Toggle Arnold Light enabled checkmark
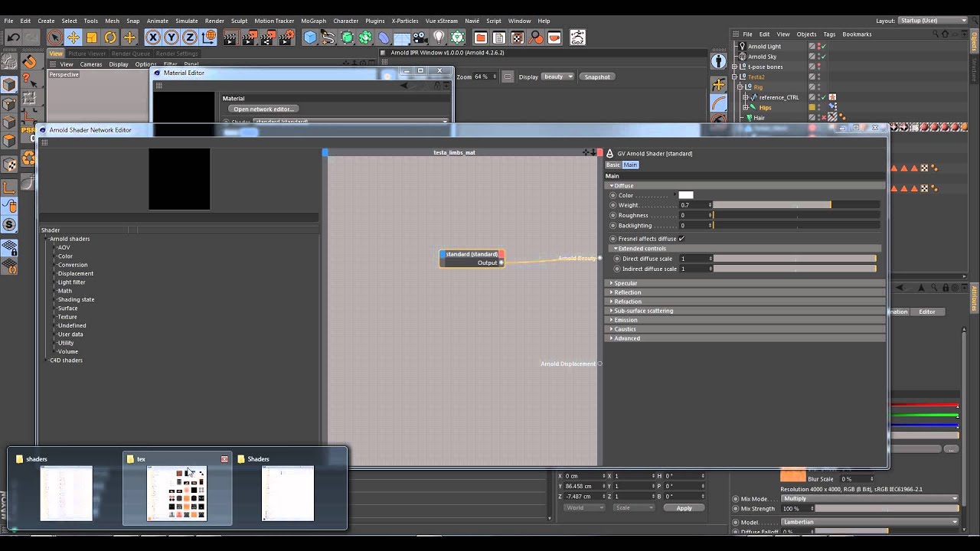 tap(824, 46)
